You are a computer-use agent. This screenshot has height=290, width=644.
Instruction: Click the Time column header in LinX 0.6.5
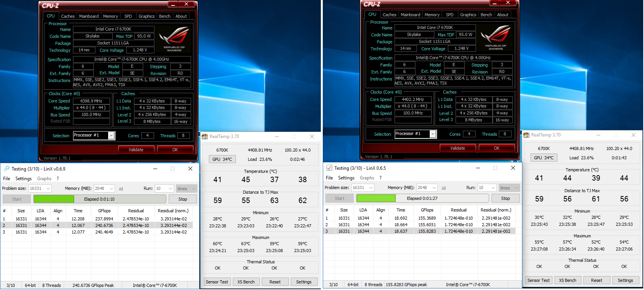(x=401, y=210)
